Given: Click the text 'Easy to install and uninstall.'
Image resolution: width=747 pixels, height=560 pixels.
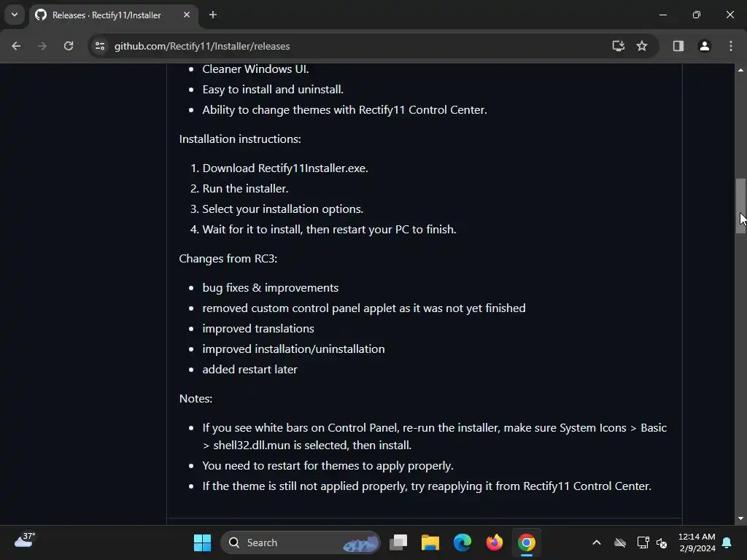Looking at the screenshot, I should (x=273, y=90).
